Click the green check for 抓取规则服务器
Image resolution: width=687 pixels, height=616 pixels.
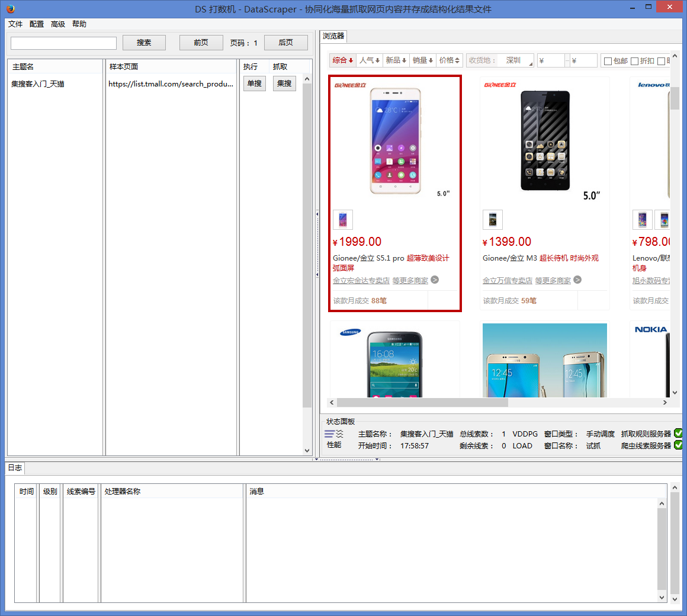click(x=678, y=434)
